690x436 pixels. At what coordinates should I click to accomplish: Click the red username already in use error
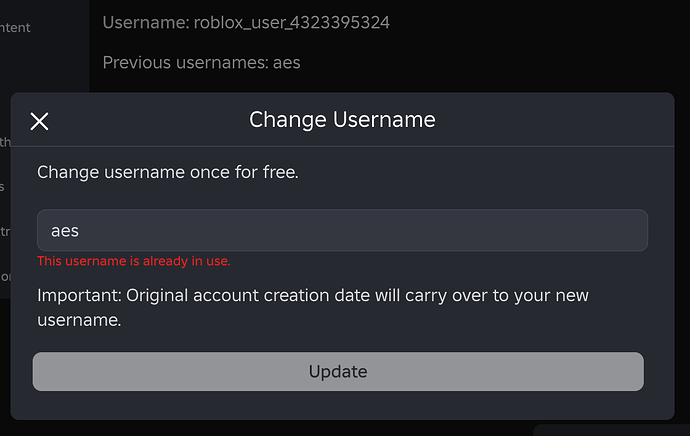pos(134,261)
